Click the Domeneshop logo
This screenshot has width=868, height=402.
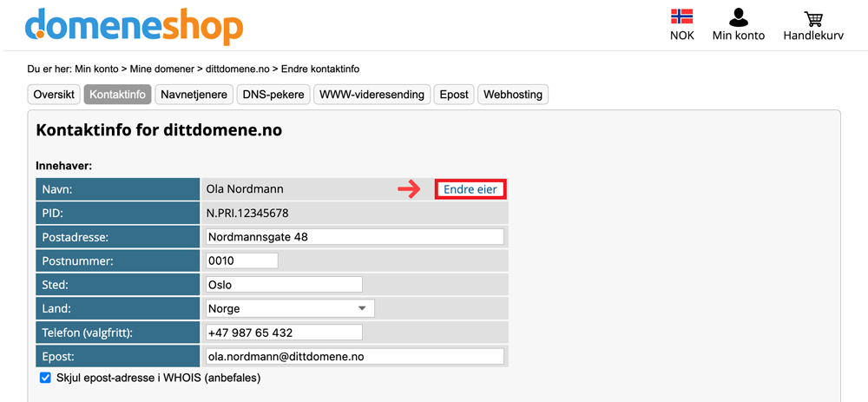click(134, 25)
